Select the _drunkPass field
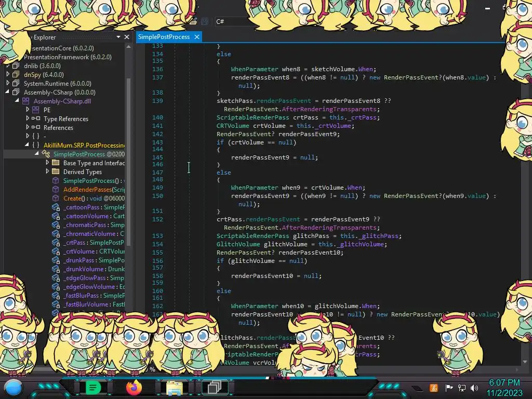Screen dimensions: 532x399 (x=94, y=260)
